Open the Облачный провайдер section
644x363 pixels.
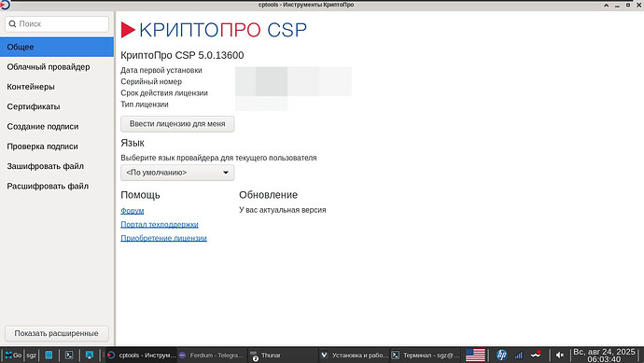point(57,67)
